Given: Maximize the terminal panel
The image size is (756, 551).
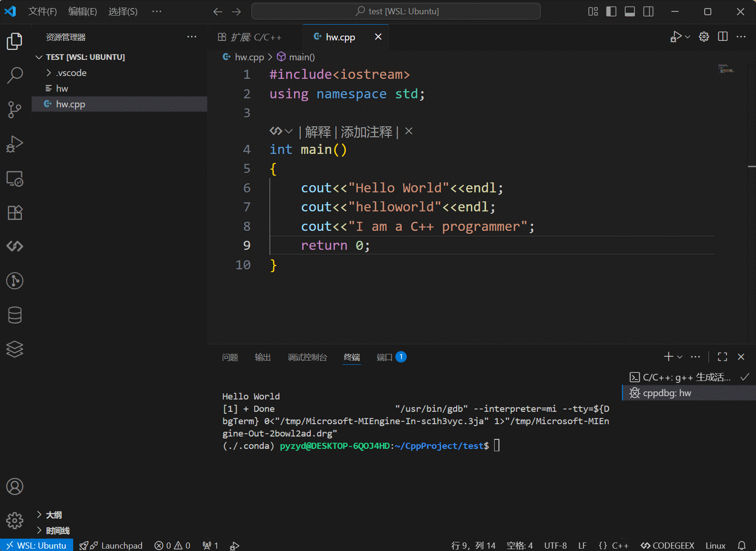Looking at the screenshot, I should coord(723,357).
